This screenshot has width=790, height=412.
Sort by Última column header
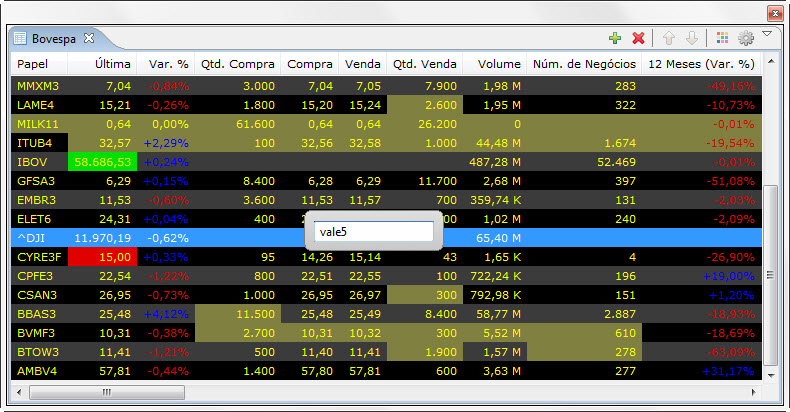click(x=102, y=64)
